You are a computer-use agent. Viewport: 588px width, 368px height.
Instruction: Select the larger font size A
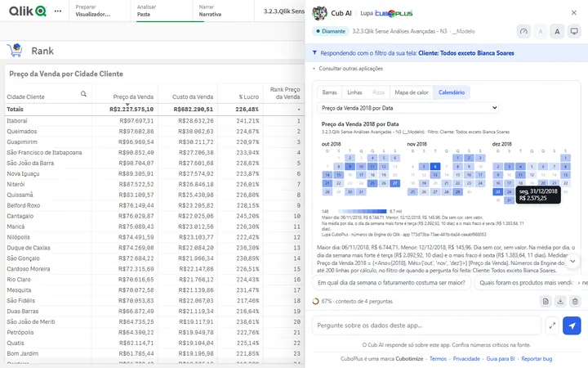point(557,32)
